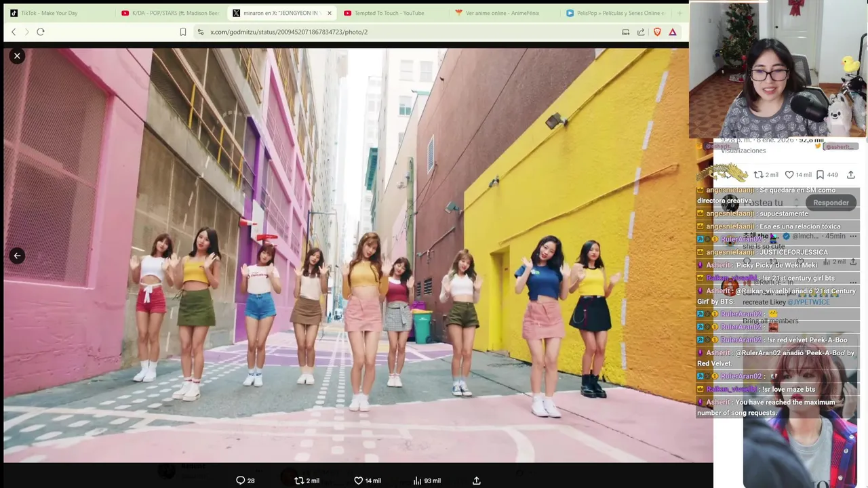Close the minaron en X tab
The image size is (868, 488).
330,13
